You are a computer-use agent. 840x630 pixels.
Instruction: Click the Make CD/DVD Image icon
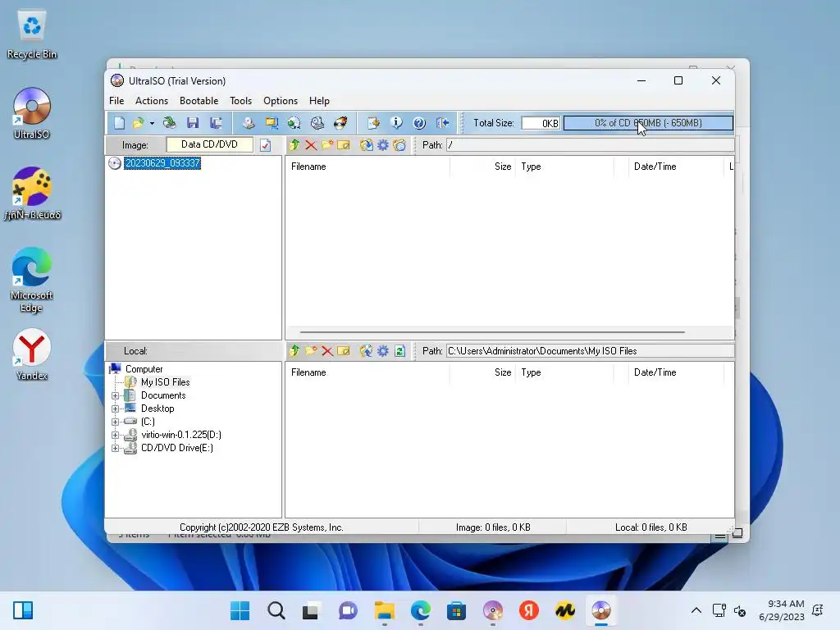248,123
